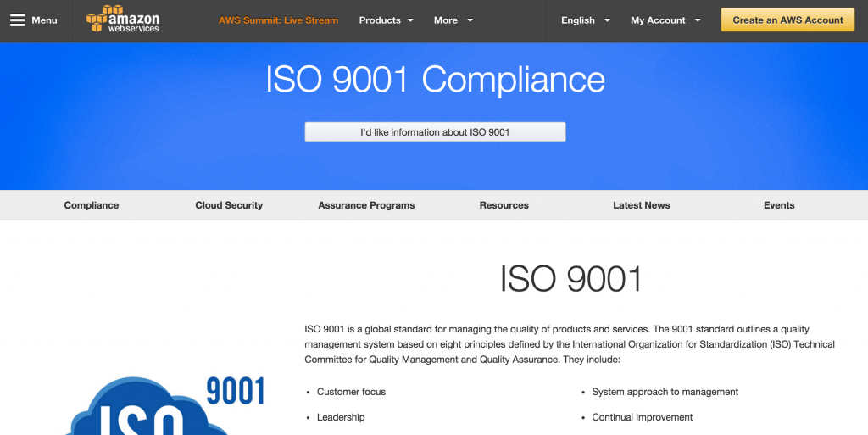Open the Events tab
Screen dimensions: 868x435
[779, 205]
